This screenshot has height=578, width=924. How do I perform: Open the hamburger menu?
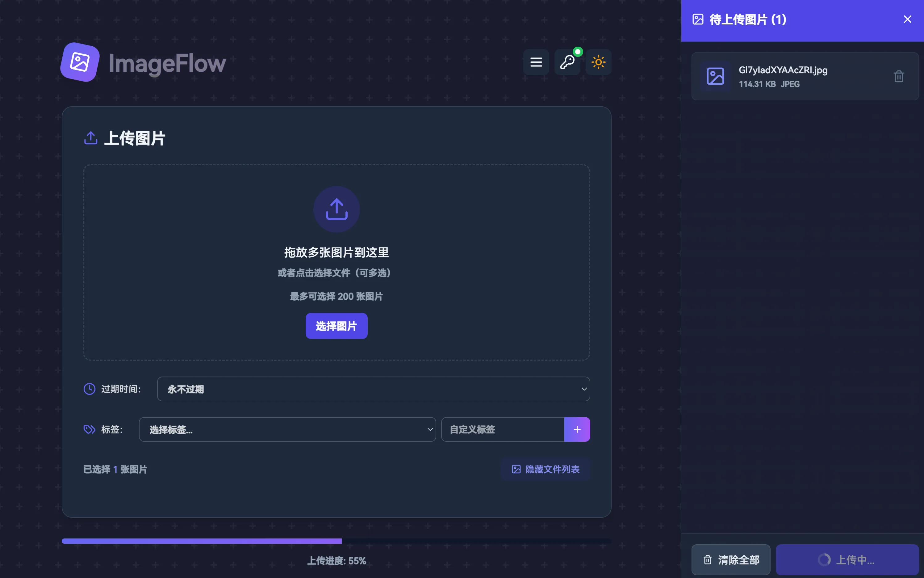536,62
